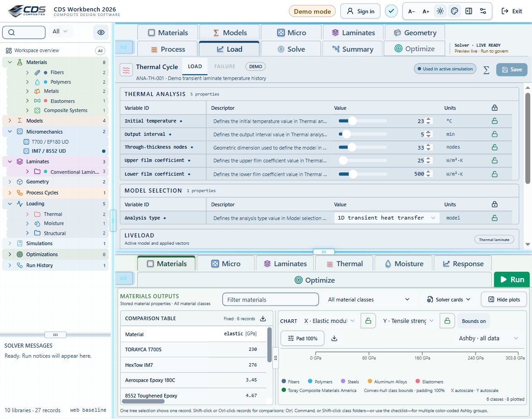Image resolution: width=532 pixels, height=419 pixels.
Task: Decrease font size with A- icon
Action: (412, 11)
